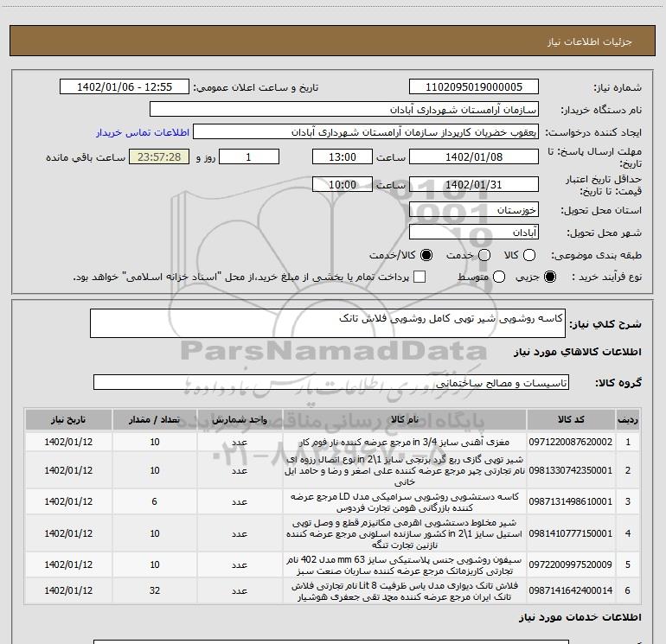Click the واحد شمارش column header
The image size is (666, 644).
point(240,419)
